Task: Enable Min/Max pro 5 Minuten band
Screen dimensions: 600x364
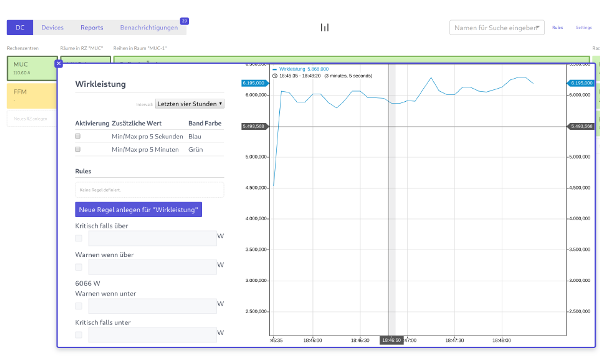Action: click(x=78, y=149)
